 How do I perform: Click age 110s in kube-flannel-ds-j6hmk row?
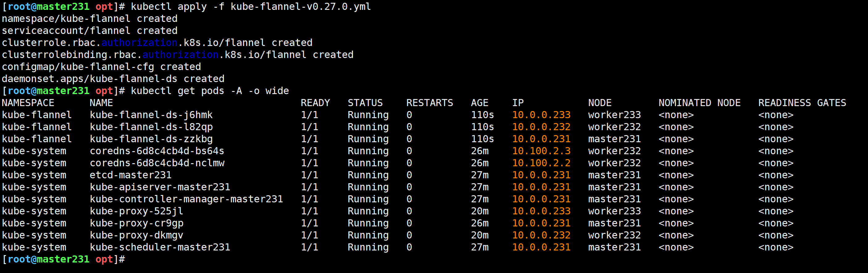482,115
